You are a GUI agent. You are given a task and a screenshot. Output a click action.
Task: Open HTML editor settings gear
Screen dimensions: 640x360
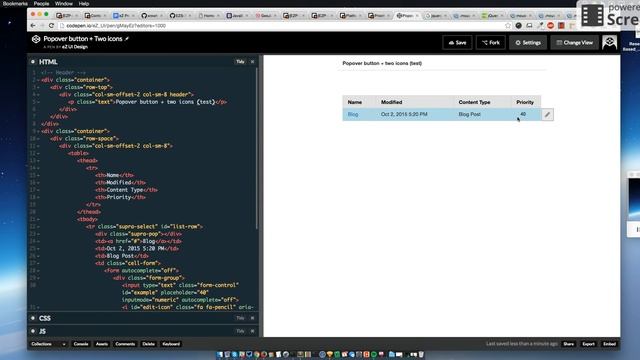tap(33, 62)
